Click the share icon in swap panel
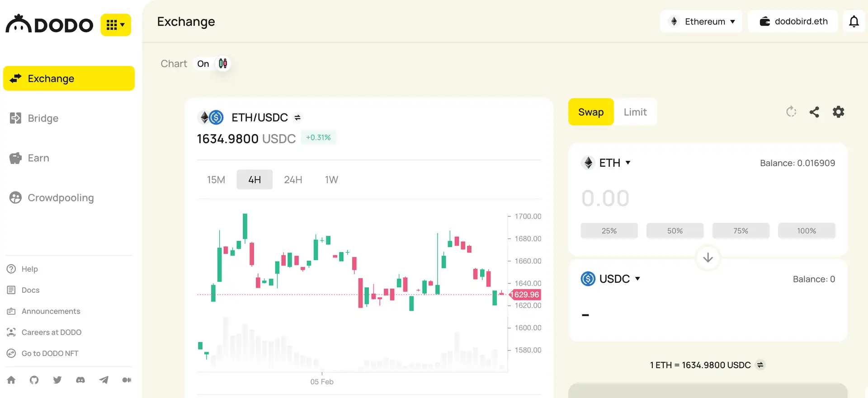The image size is (868, 398). click(814, 112)
